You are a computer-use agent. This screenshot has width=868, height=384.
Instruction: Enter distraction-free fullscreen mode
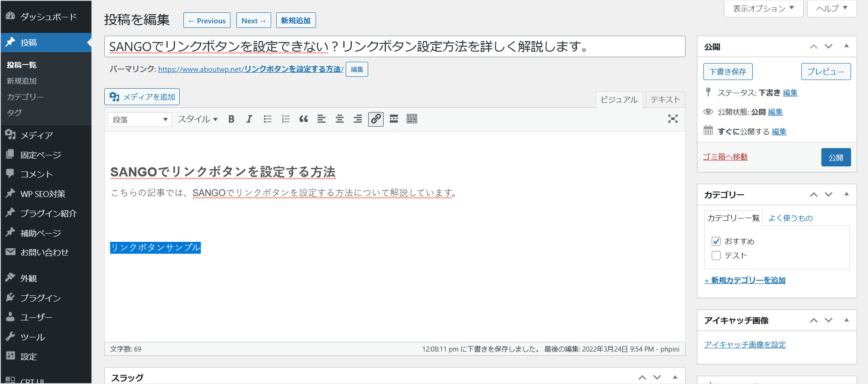tap(673, 119)
